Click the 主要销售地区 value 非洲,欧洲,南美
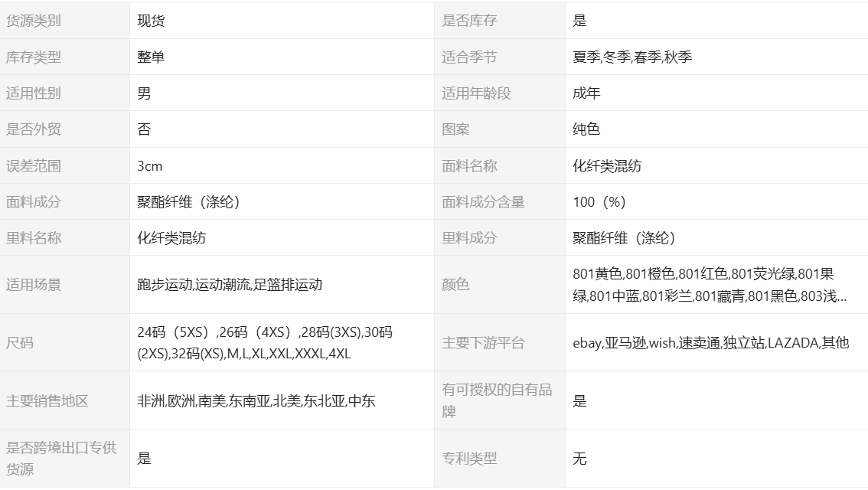The image size is (868, 490). (x=256, y=401)
